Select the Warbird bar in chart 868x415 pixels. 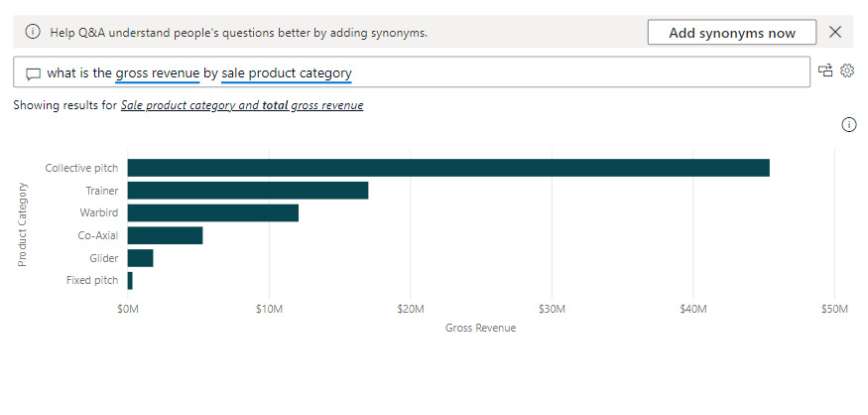(212, 212)
